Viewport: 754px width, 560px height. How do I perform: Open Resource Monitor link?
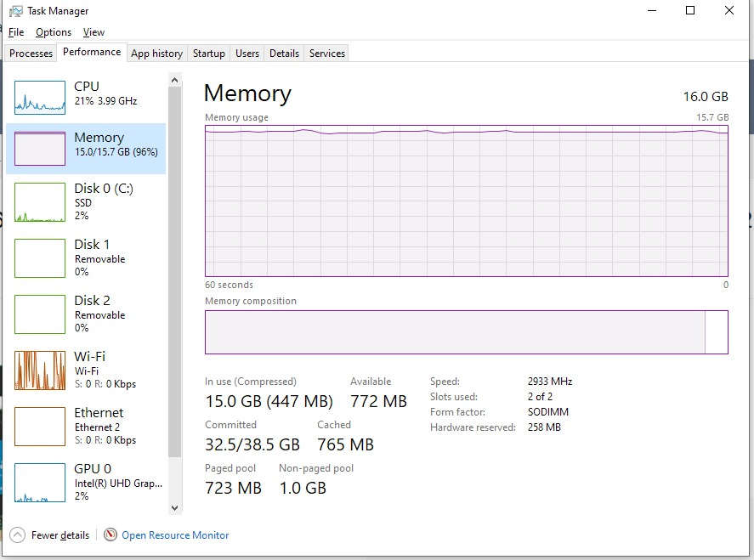tap(175, 535)
